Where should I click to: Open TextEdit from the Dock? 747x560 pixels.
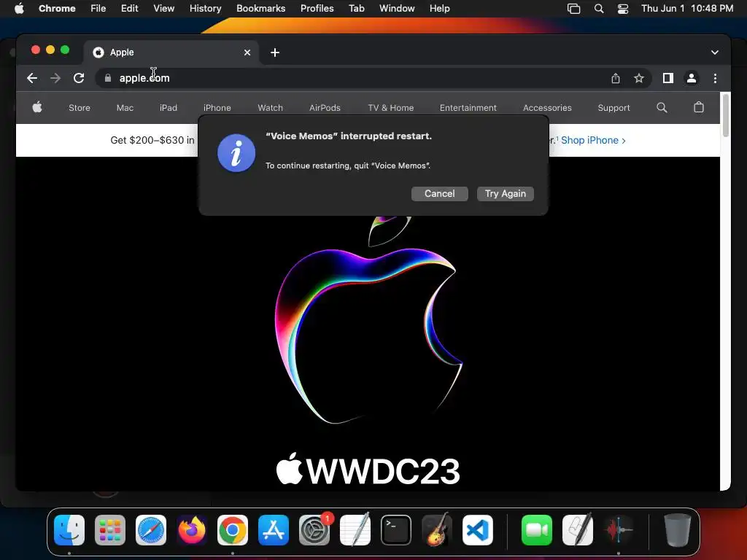pyautogui.click(x=355, y=530)
